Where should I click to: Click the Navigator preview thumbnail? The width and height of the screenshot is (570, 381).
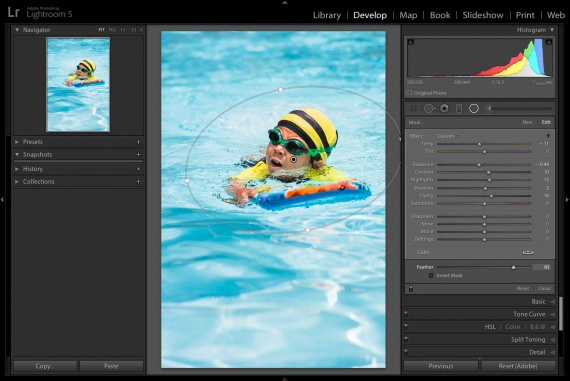click(78, 84)
